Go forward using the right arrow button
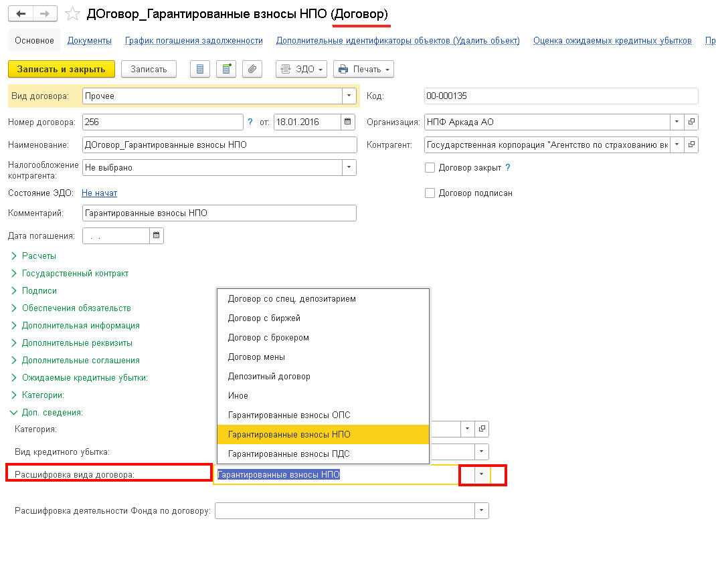Screen dimensions: 716x588 45,13
